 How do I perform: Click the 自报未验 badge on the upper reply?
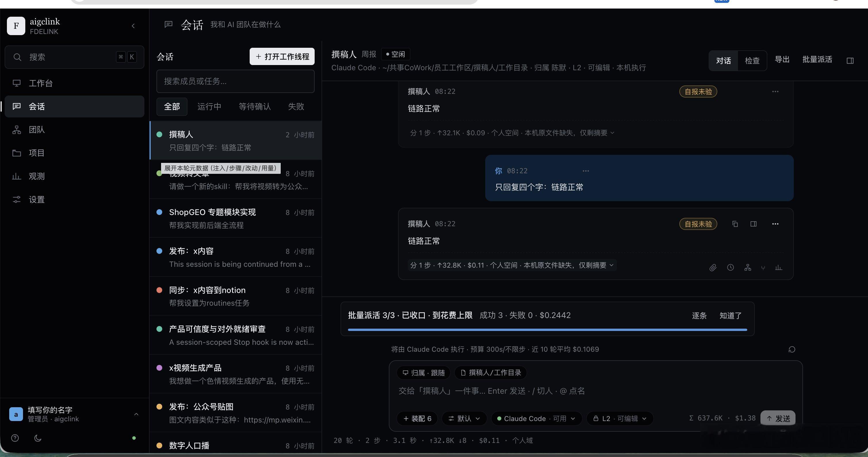[x=698, y=92]
